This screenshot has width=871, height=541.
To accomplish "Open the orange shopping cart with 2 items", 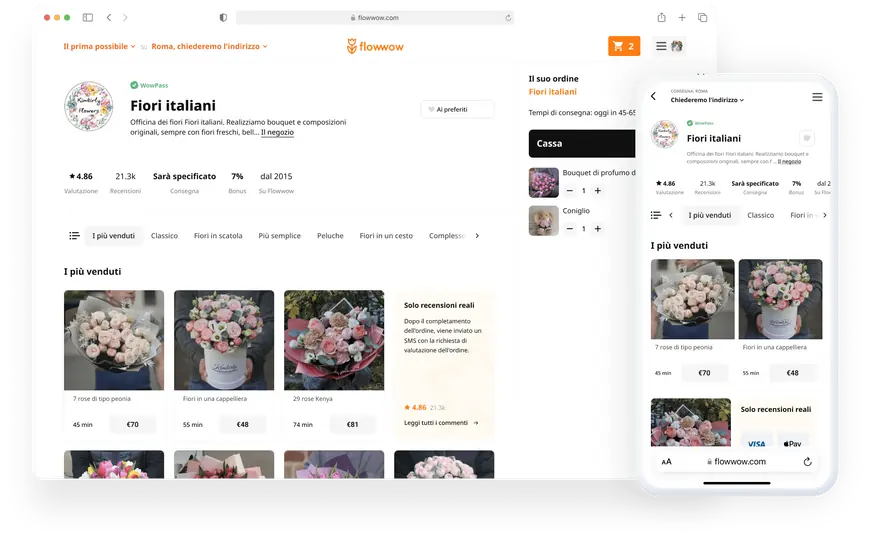I will tap(623, 46).
